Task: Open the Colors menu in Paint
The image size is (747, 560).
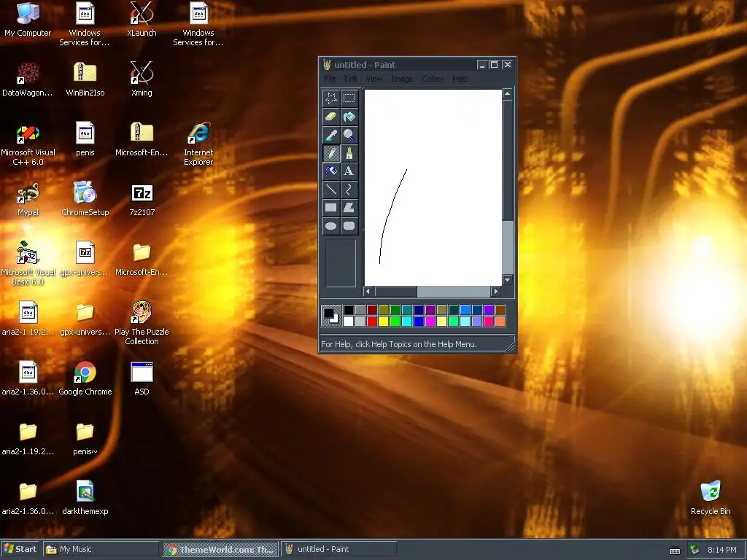Action: click(x=433, y=79)
